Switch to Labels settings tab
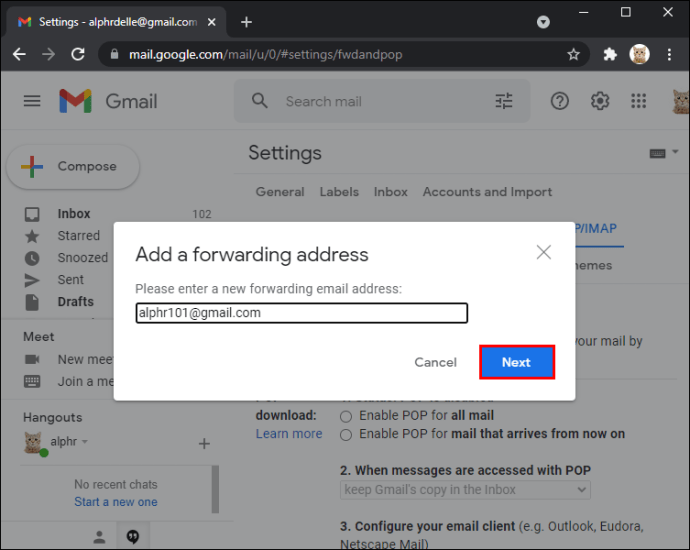Screen dimensions: 690x550 [x=339, y=192]
